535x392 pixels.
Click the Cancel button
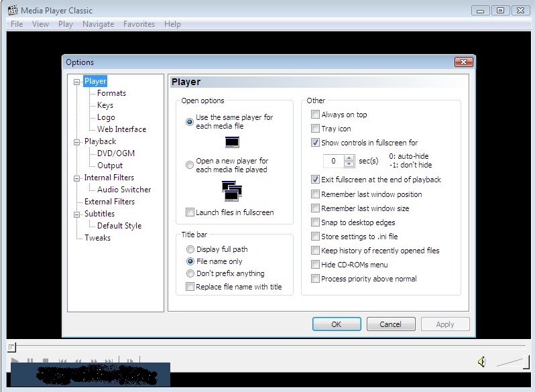coord(391,324)
